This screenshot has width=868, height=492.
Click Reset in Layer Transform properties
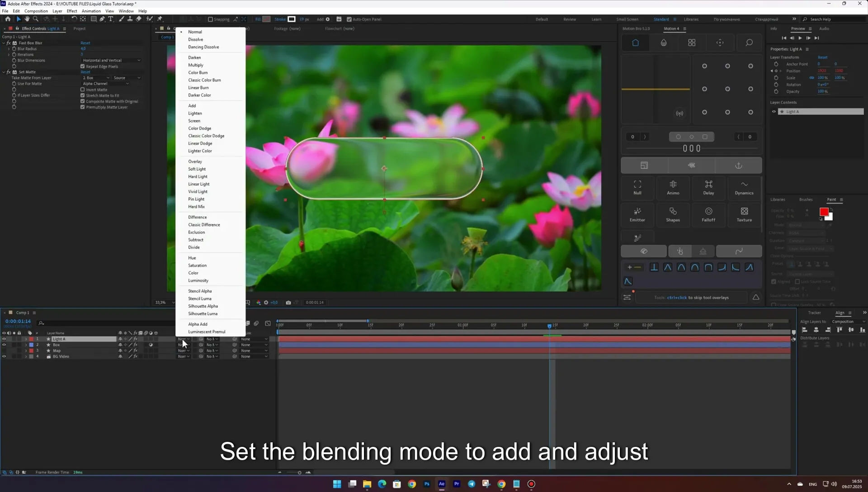coord(823,57)
